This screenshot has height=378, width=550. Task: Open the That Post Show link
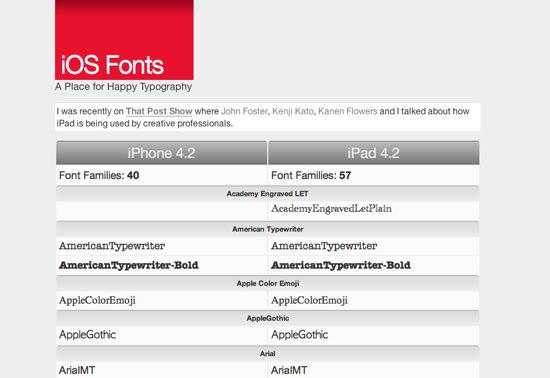[159, 111]
